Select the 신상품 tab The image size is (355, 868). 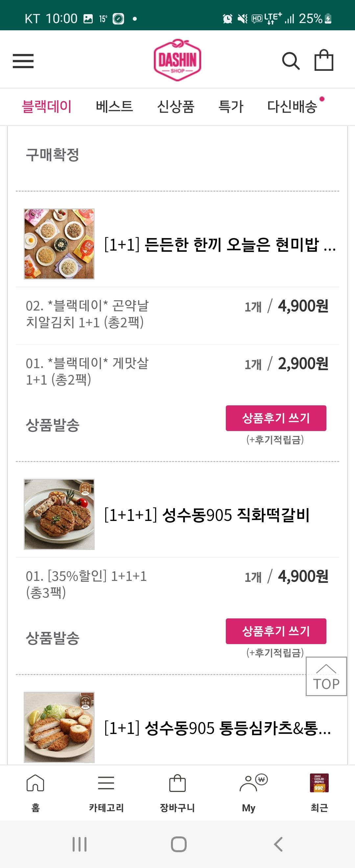pyautogui.click(x=176, y=106)
